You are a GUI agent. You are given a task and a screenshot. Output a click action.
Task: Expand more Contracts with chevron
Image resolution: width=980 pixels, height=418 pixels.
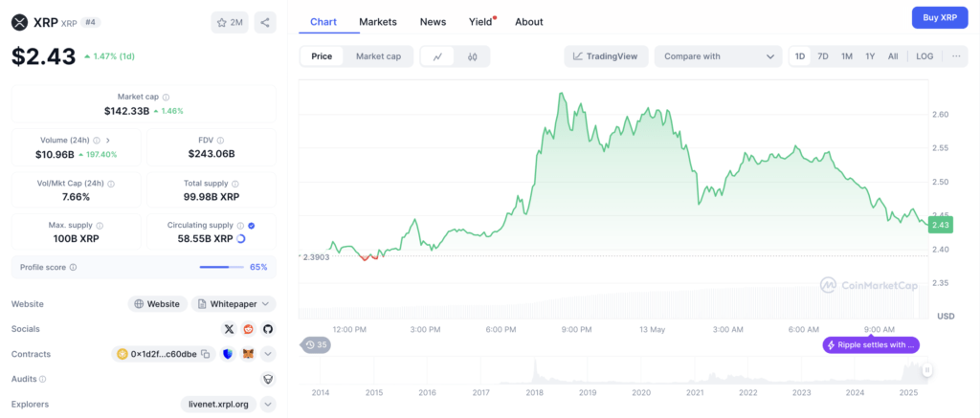click(268, 354)
